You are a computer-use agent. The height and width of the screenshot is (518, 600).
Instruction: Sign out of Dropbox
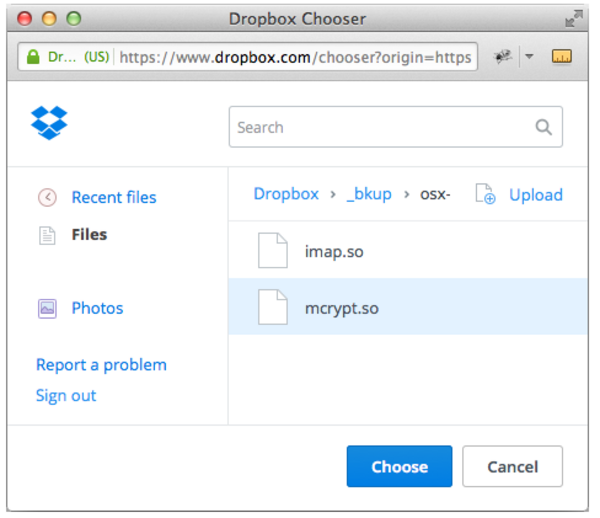click(66, 396)
